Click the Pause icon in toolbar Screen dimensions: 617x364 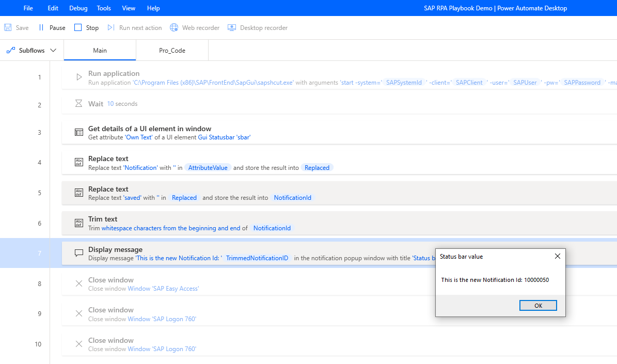[x=41, y=27]
